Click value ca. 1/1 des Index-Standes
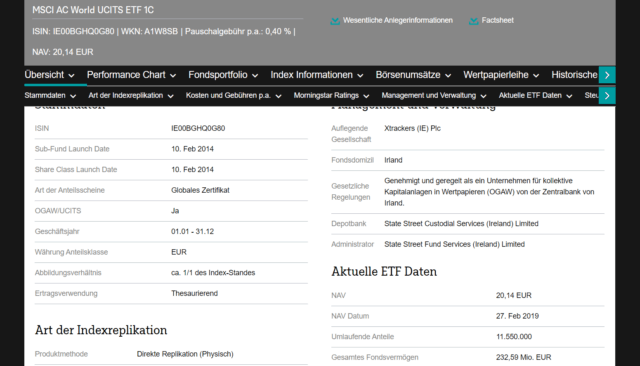The height and width of the screenshot is (366, 640). (213, 273)
